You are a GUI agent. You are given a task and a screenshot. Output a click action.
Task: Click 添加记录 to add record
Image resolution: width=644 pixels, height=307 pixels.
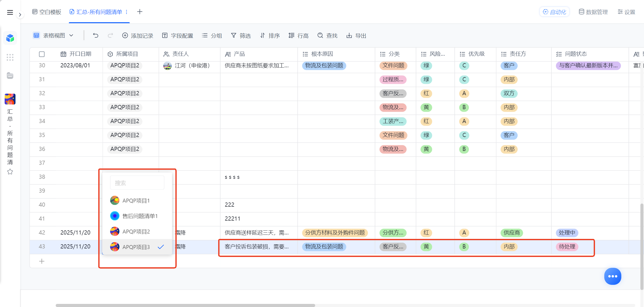[138, 36]
